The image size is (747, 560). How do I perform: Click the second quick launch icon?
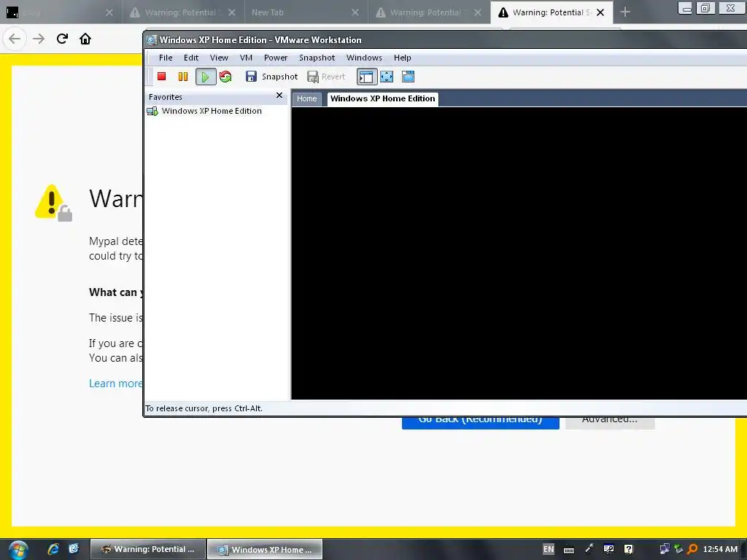coord(74,549)
